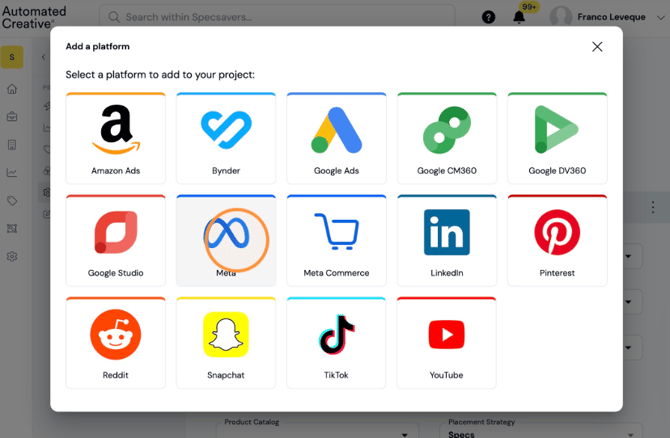
Task: Expand the Franco Leveque account menu
Action: pyautogui.click(x=661, y=18)
